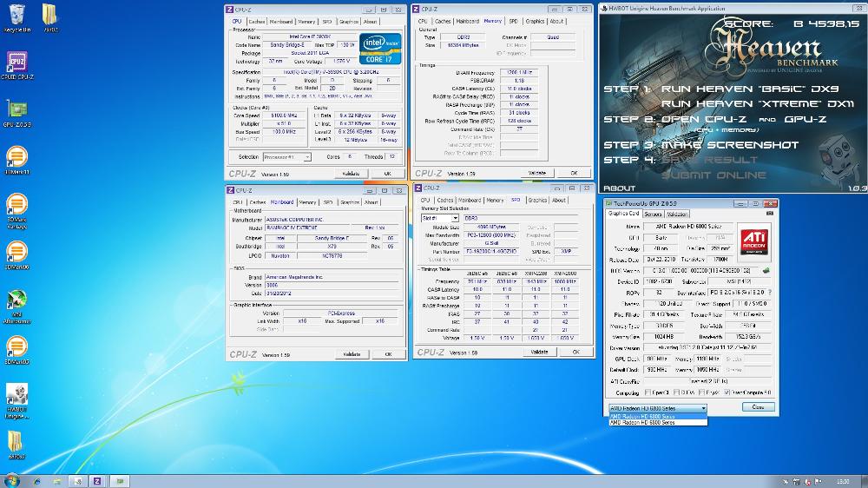Click Validate in the CPU-Z Mainboard window

point(352,354)
